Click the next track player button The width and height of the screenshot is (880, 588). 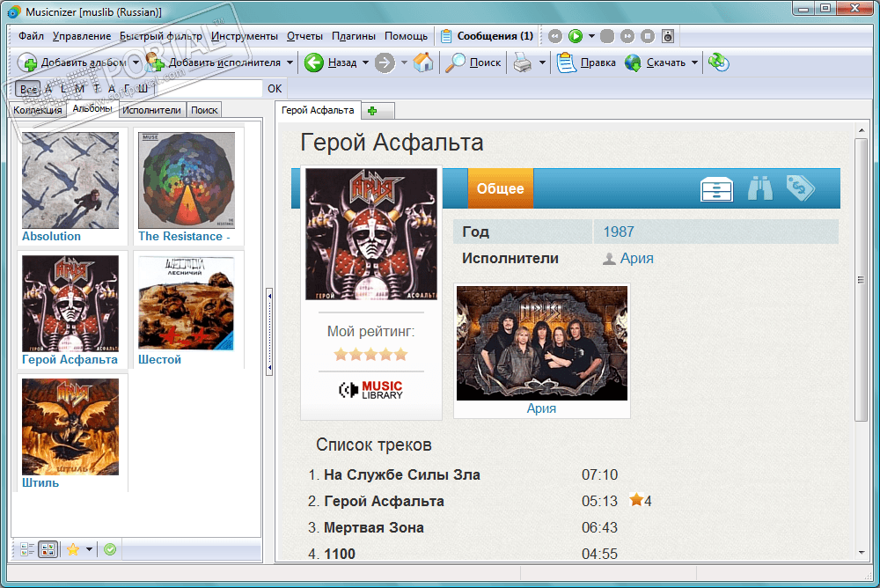(627, 36)
